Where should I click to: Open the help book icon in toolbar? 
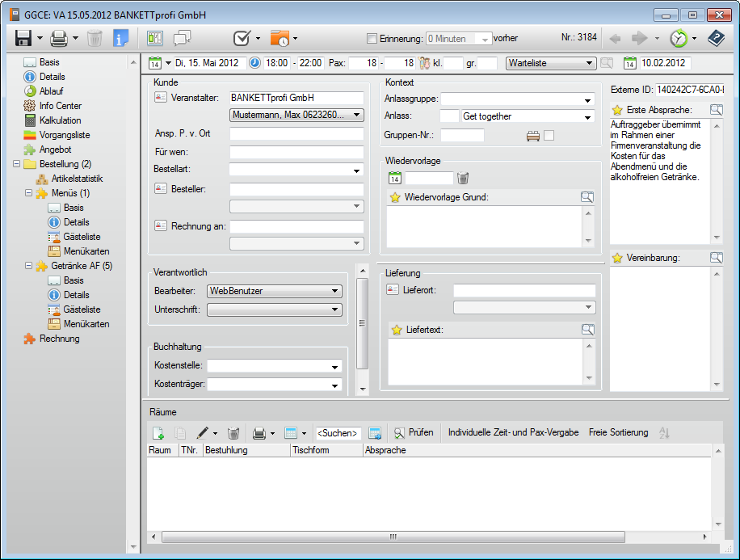(716, 38)
